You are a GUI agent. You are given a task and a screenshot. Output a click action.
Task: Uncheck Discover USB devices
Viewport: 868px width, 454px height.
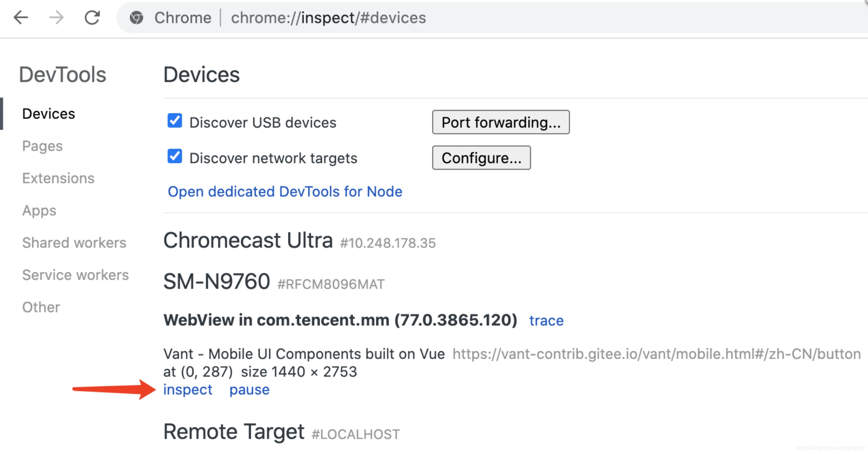(x=175, y=121)
